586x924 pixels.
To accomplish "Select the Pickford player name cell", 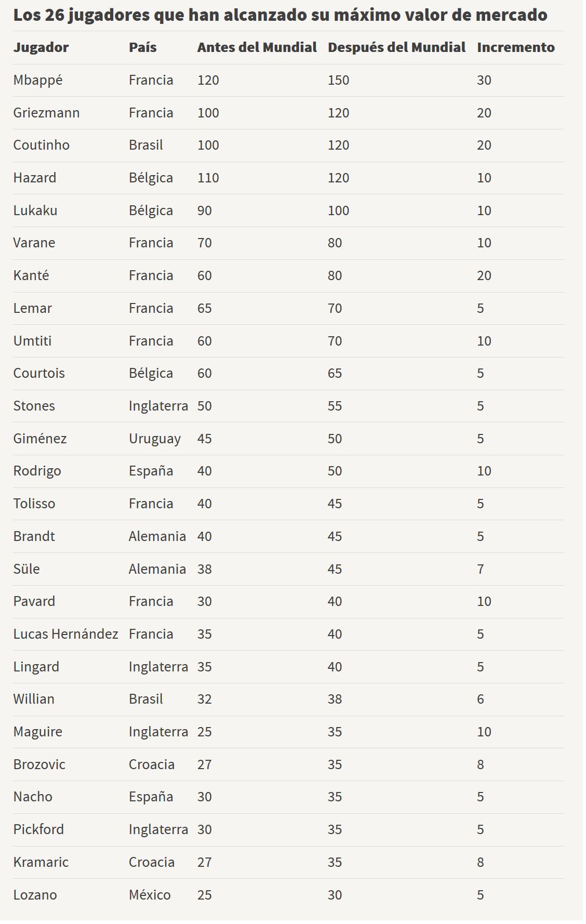I will coord(38,829).
